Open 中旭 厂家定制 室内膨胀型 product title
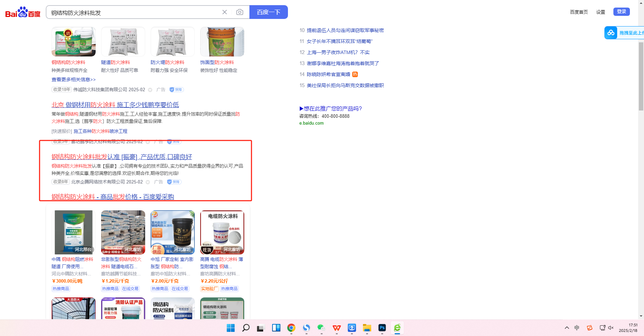 pyautogui.click(x=172, y=263)
